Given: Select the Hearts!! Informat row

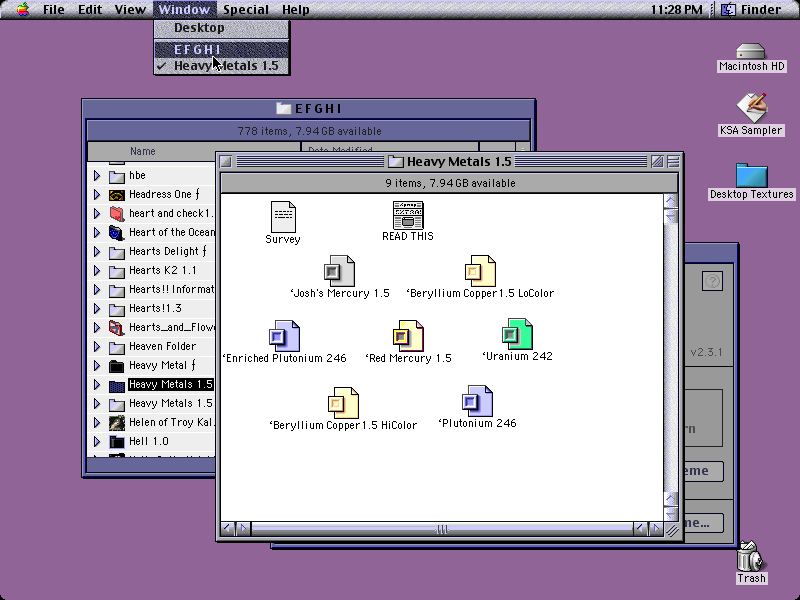Looking at the screenshot, I should click(x=151, y=290).
